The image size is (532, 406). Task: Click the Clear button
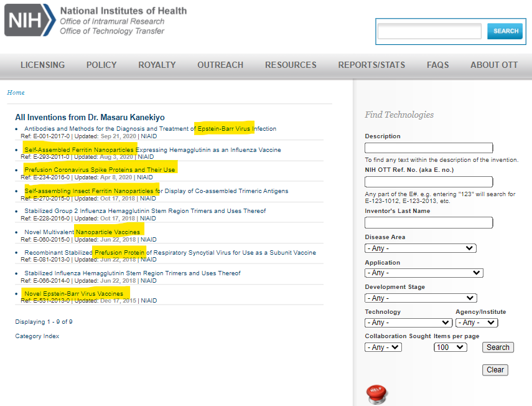tap(495, 370)
